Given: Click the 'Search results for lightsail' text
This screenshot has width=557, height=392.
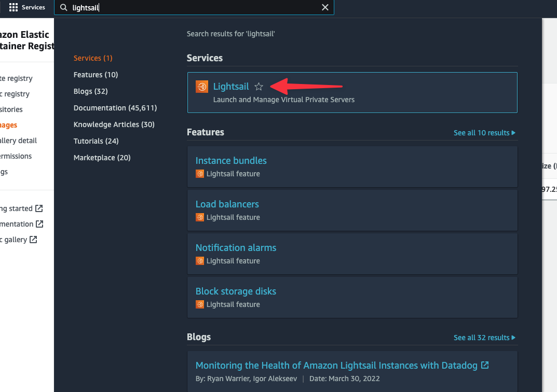Looking at the screenshot, I should [x=231, y=34].
